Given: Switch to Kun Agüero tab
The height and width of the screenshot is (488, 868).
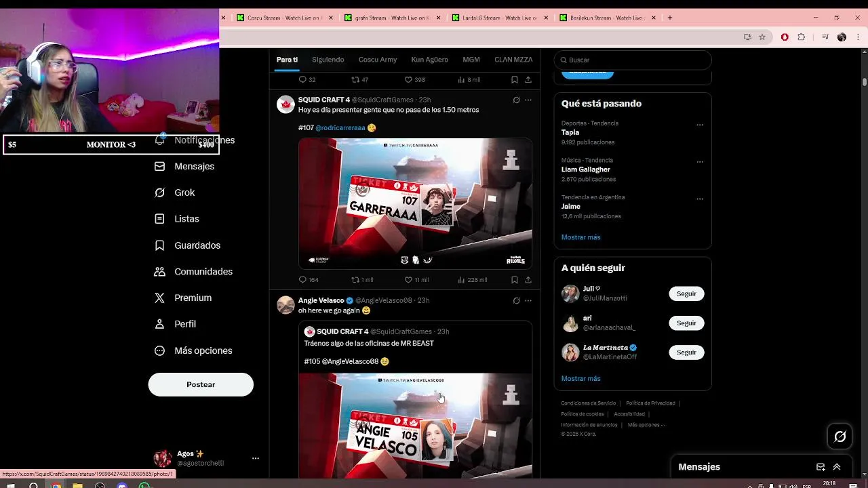Looking at the screenshot, I should click(x=430, y=60).
